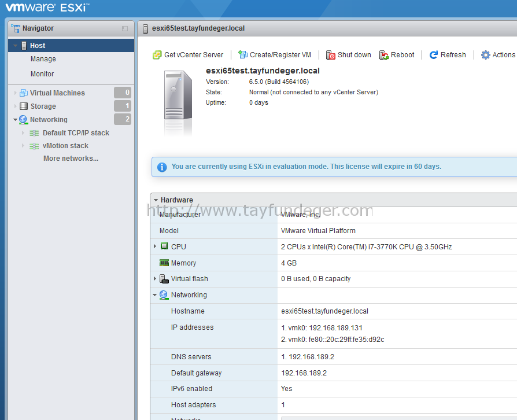The height and width of the screenshot is (420, 517).
Task: Open Networking in Navigator
Action: click(x=49, y=119)
